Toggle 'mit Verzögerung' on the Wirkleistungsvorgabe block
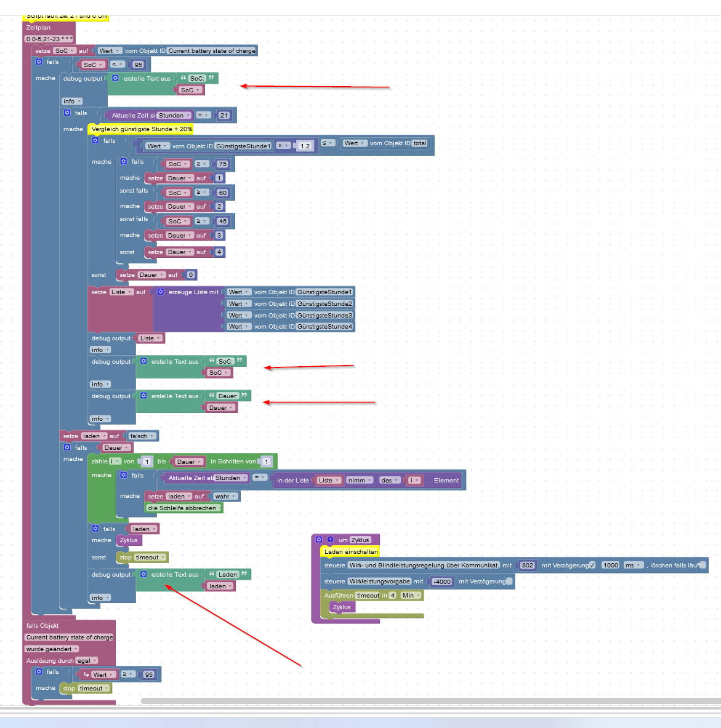721x728 pixels. point(509,582)
